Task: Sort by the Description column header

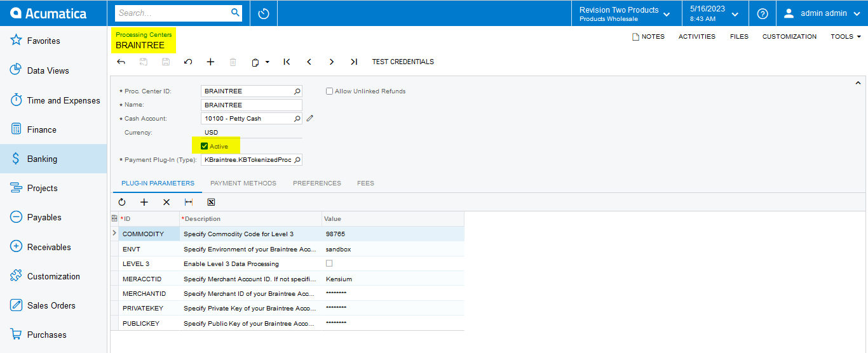Action: [250, 218]
